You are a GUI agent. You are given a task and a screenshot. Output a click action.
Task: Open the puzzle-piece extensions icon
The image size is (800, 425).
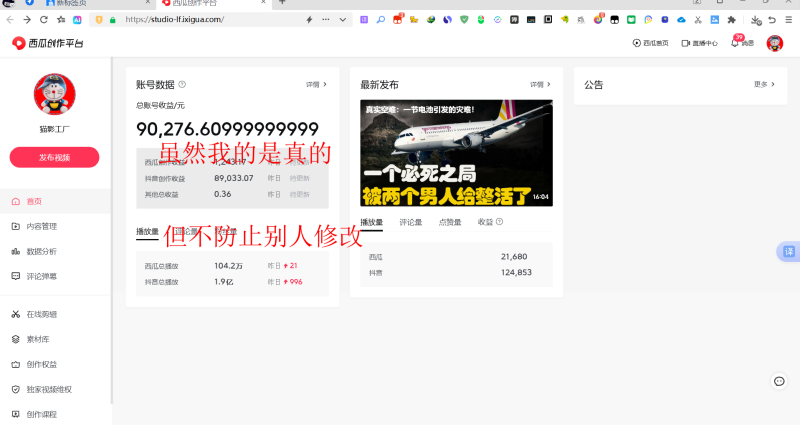[732, 19]
